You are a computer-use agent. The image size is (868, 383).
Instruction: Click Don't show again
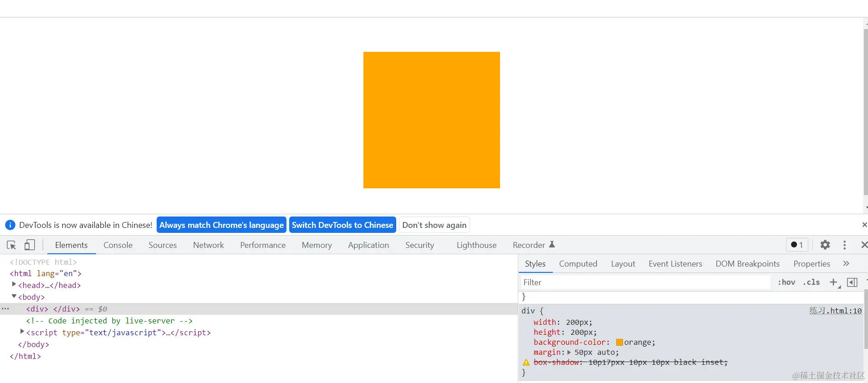(434, 225)
